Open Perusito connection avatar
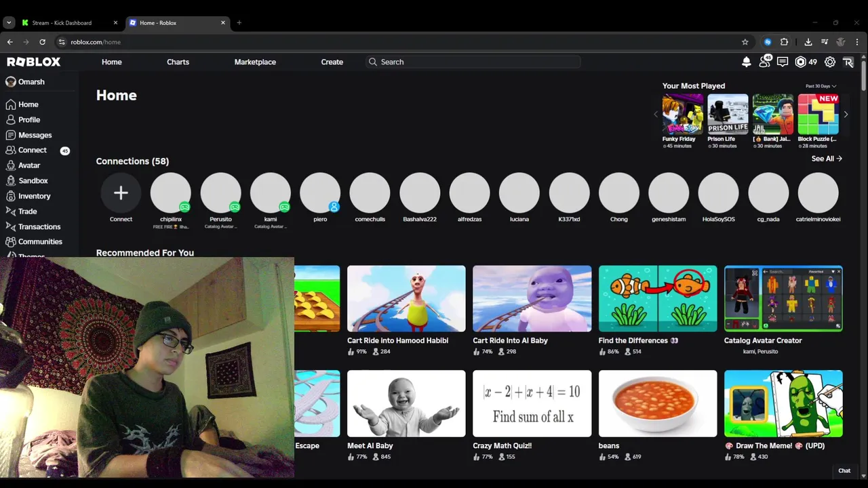Screen dimensions: 868x488 (x=220, y=192)
